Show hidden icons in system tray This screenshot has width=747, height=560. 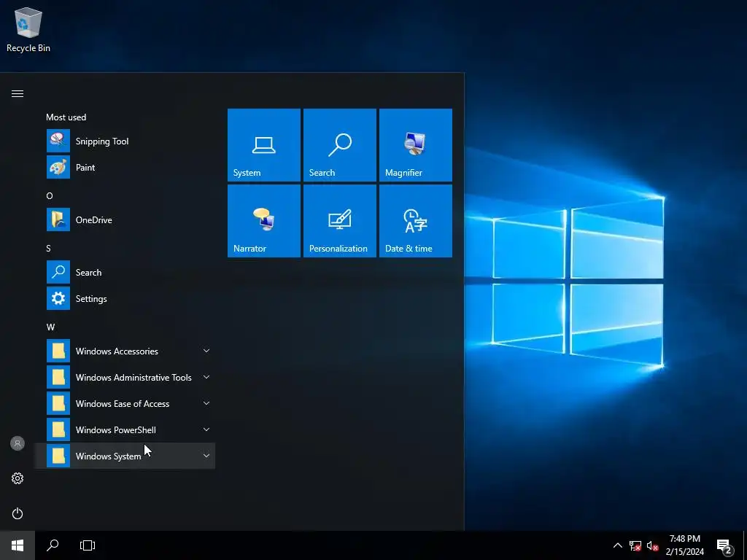617,545
